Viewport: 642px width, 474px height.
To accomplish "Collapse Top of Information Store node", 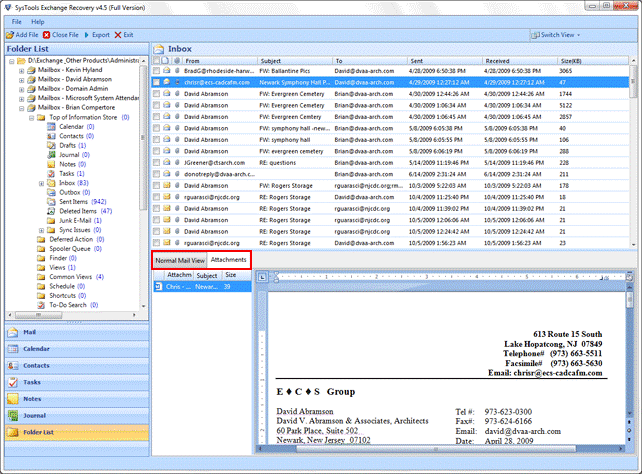I will [32, 118].
